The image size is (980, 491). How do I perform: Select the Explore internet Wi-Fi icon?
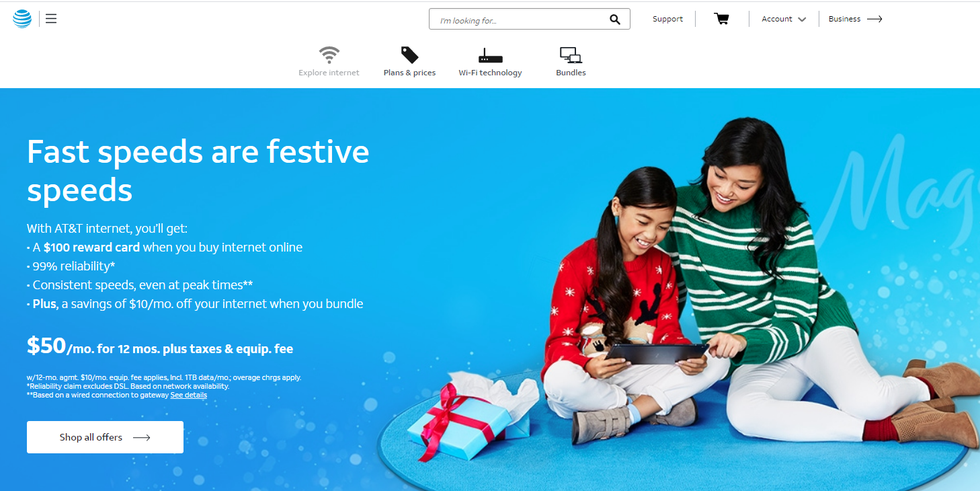pos(329,55)
